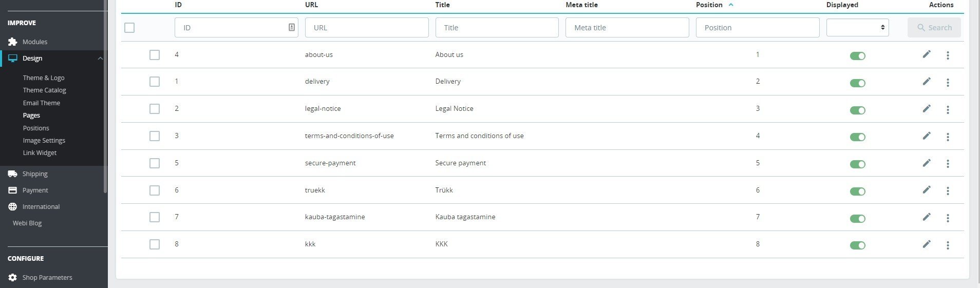This screenshot has height=288, width=980.
Task: Tick the select-all checkbox in filter row
Action: click(129, 28)
